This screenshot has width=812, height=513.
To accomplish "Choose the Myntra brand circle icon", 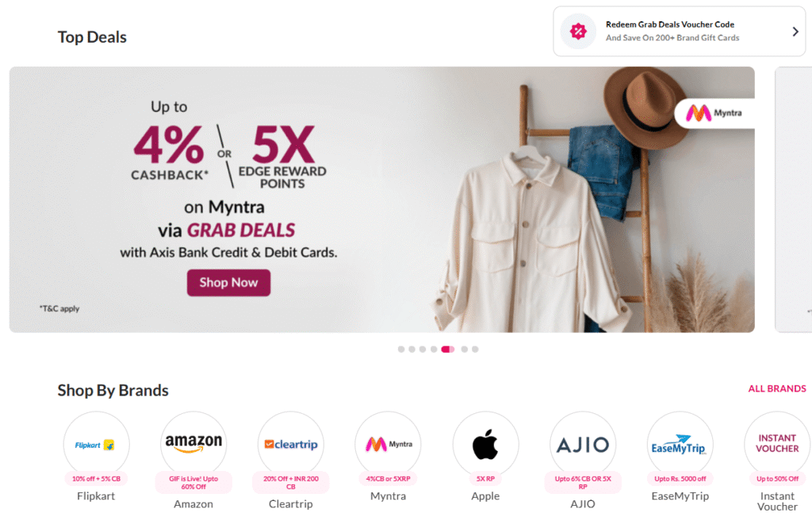I will [x=388, y=444].
